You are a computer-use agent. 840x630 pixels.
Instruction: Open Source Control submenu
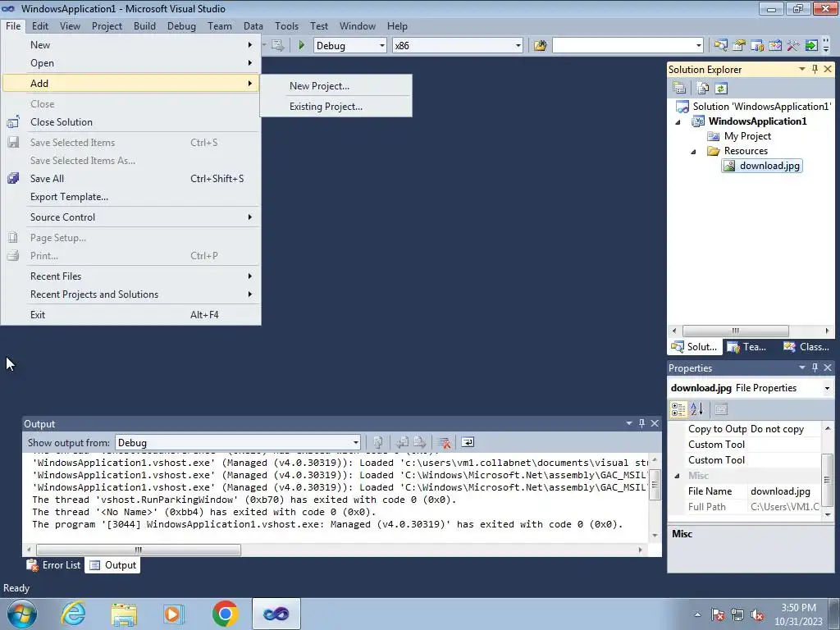(x=131, y=217)
